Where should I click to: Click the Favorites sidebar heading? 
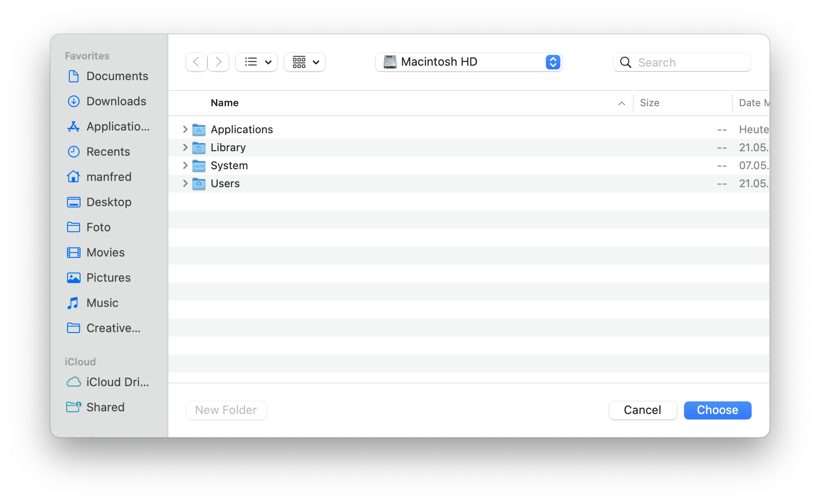87,56
